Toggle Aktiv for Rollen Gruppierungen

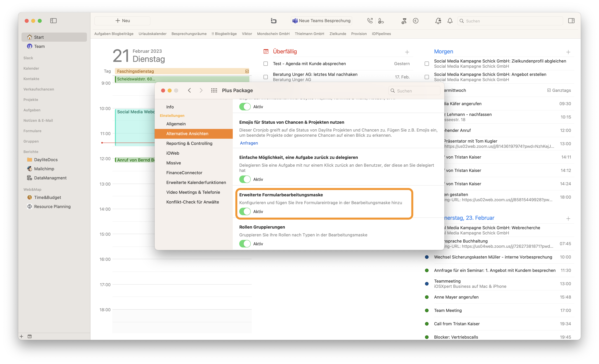(x=245, y=244)
